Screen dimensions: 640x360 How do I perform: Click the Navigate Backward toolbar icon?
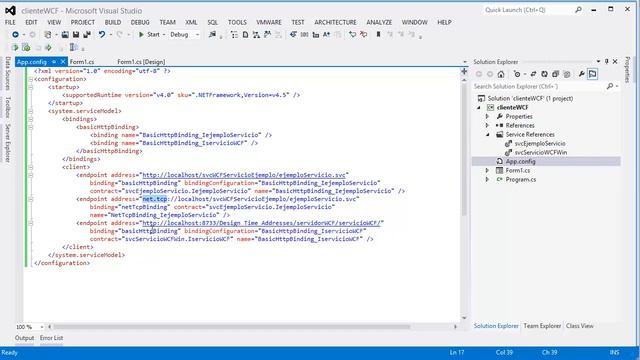[x=15, y=35]
